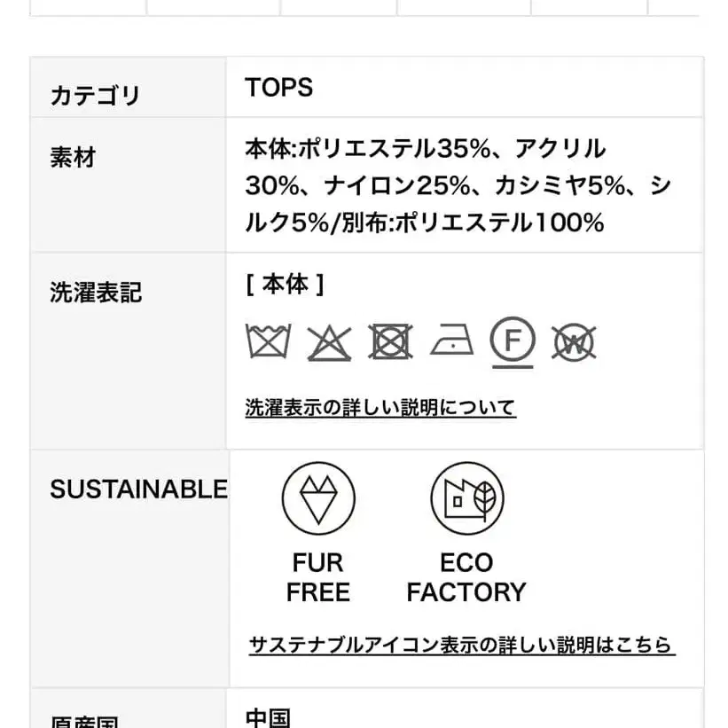Click the SUSTAINABLE row label
Screen dimensions: 728x728
[x=138, y=489]
